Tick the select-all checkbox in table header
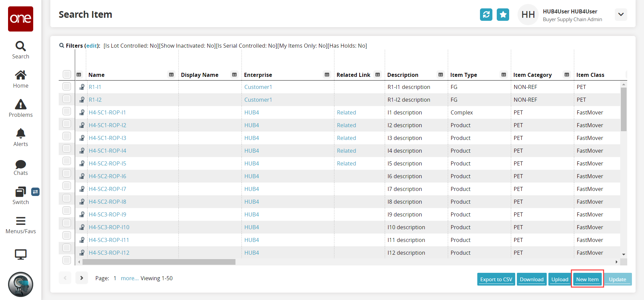 [67, 74]
